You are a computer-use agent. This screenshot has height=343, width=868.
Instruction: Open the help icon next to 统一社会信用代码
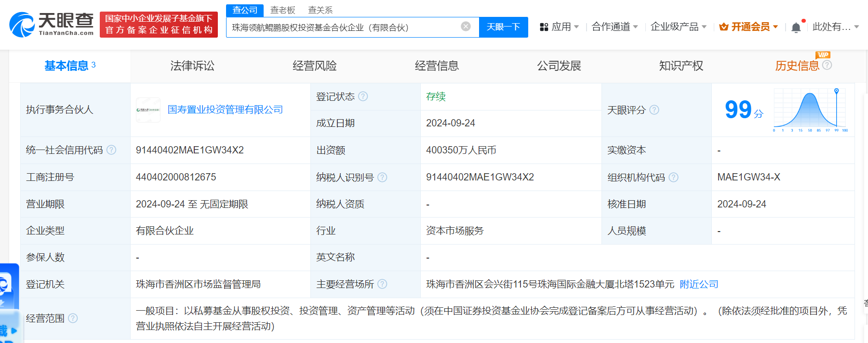(x=111, y=150)
